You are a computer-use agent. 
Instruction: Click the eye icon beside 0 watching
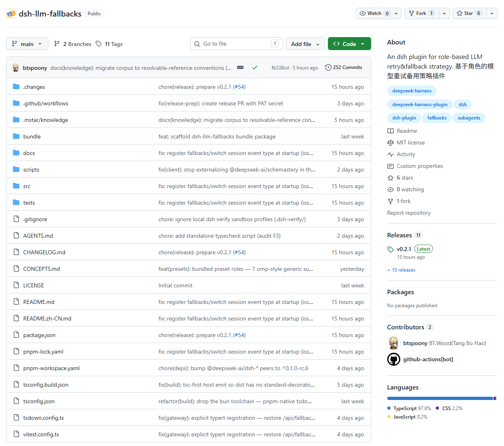click(391, 189)
